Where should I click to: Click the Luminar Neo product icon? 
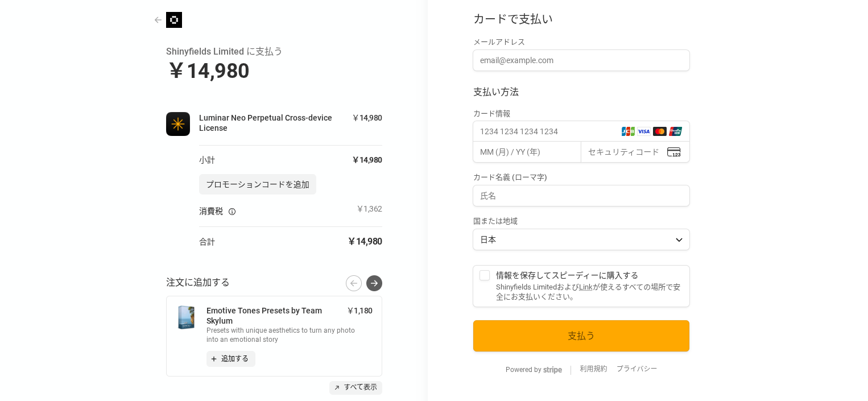tap(178, 124)
